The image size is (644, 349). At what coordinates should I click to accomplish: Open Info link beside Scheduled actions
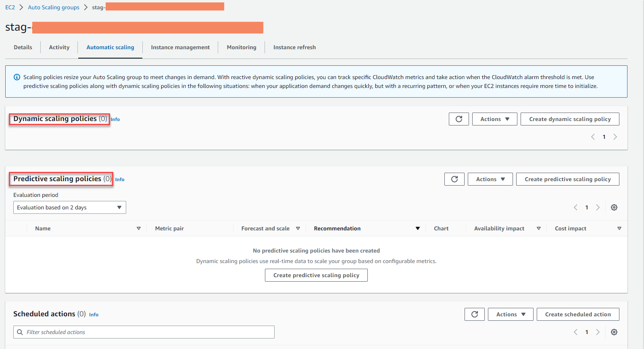coord(94,315)
